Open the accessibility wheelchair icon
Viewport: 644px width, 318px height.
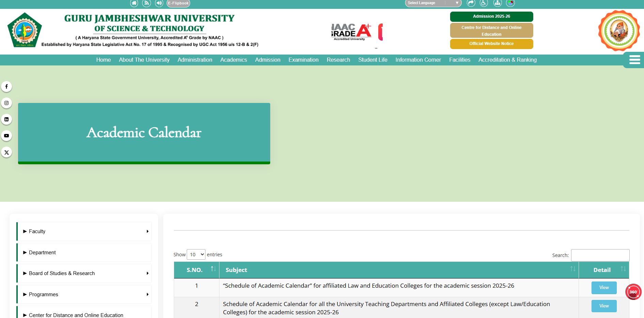pyautogui.click(x=484, y=3)
